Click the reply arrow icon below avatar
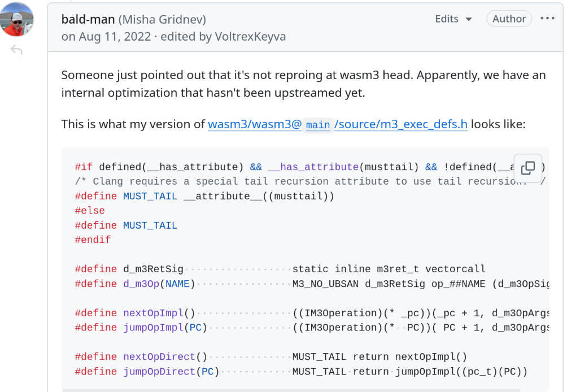Screen dimensions: 567x392 16,50
